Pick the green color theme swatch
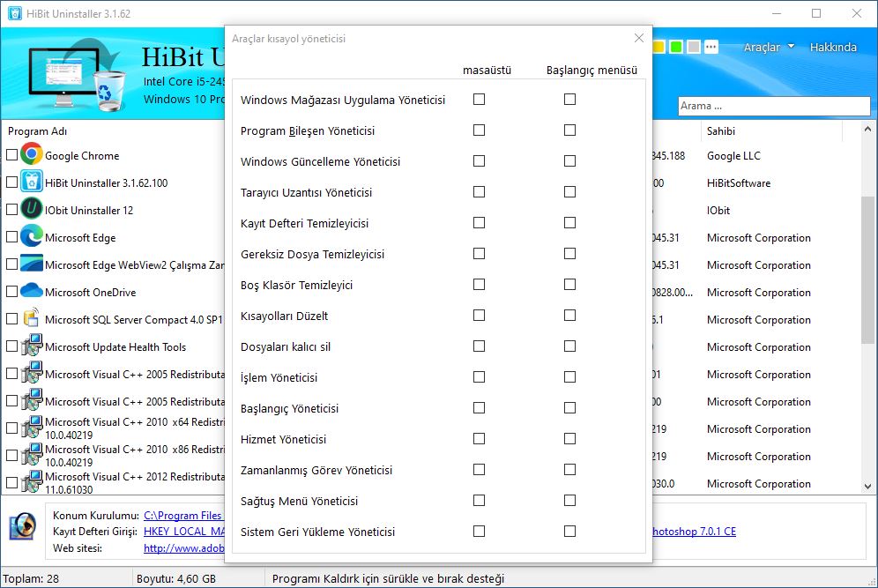This screenshot has width=878, height=588. tap(676, 47)
